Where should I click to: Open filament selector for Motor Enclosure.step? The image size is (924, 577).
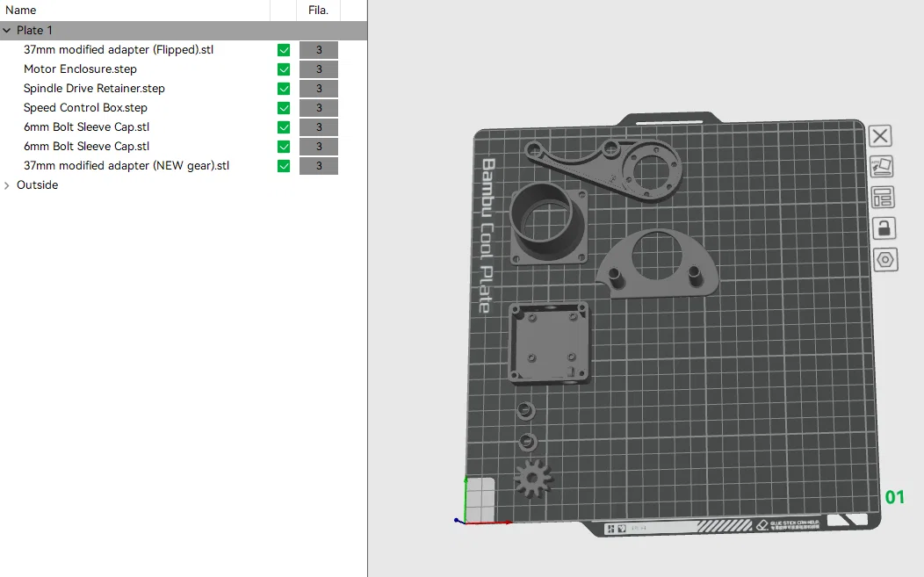click(x=319, y=69)
